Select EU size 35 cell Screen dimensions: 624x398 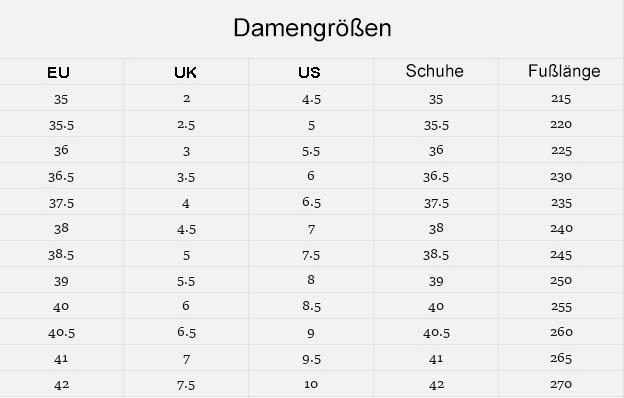click(x=61, y=99)
